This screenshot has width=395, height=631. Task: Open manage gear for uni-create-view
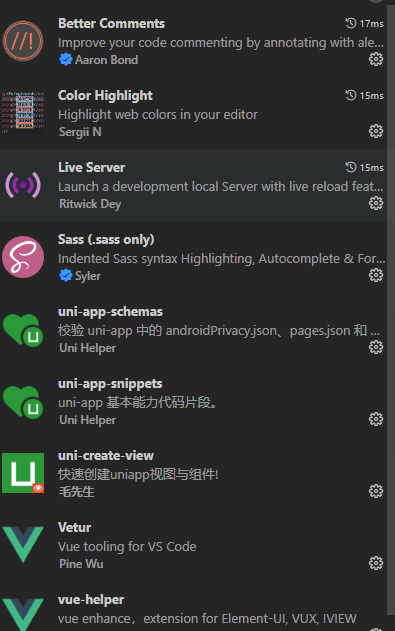tap(376, 491)
